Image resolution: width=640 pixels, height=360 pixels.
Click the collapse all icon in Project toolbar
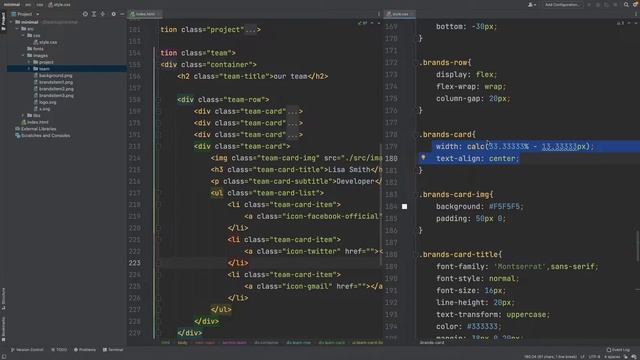pos(102,14)
